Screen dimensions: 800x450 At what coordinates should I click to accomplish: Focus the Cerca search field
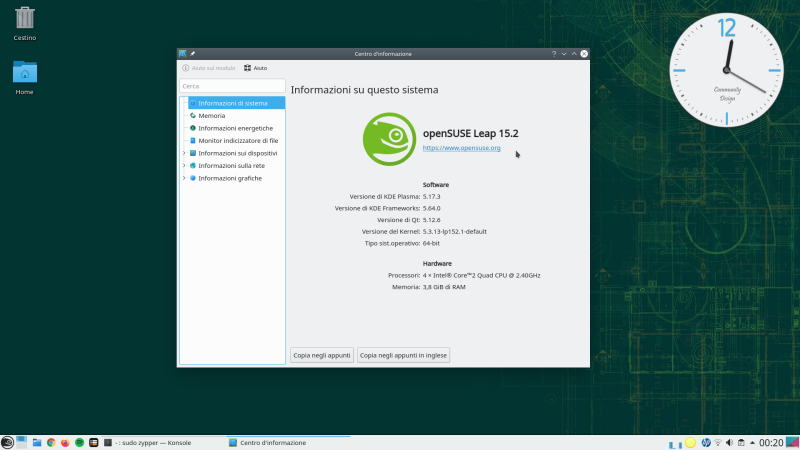pyautogui.click(x=232, y=86)
